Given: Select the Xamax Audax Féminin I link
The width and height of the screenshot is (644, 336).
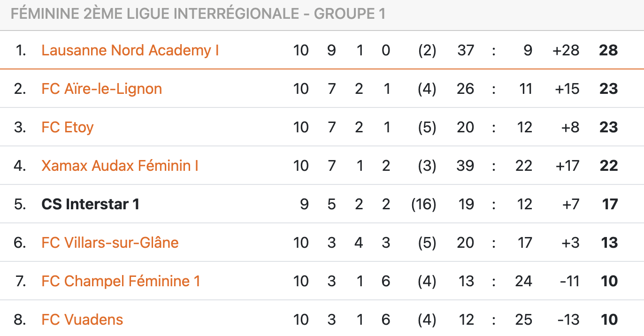Looking at the screenshot, I should 120,166.
